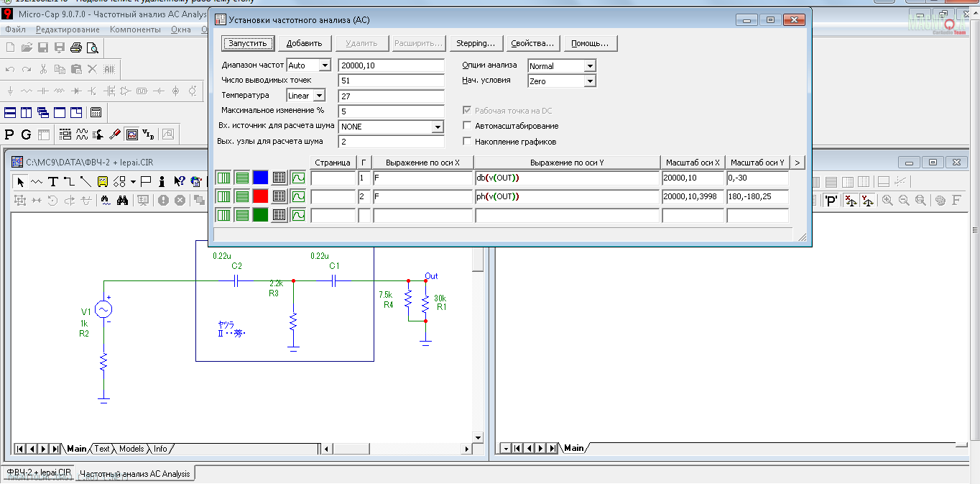Open the Редактирование menu
Viewport: 980px width, 484px height.
(68, 29)
